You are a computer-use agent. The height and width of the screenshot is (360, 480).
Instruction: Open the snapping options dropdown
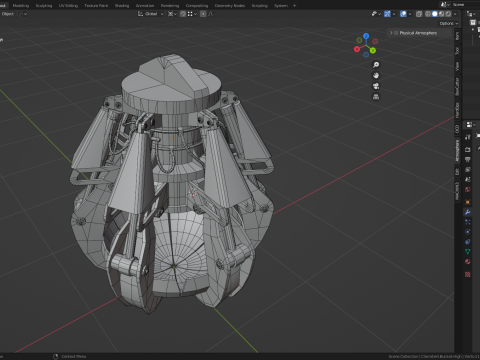192,14
